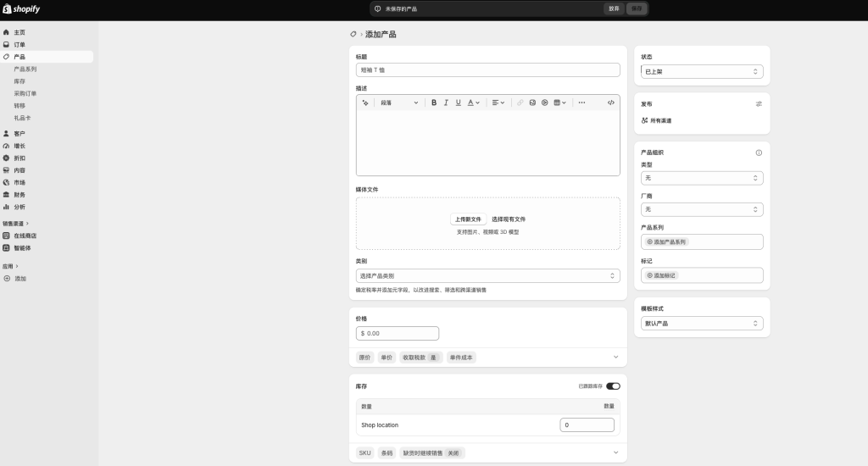Click the 添加产品系列 field
Viewport: 868px width, 466px height.
702,241
